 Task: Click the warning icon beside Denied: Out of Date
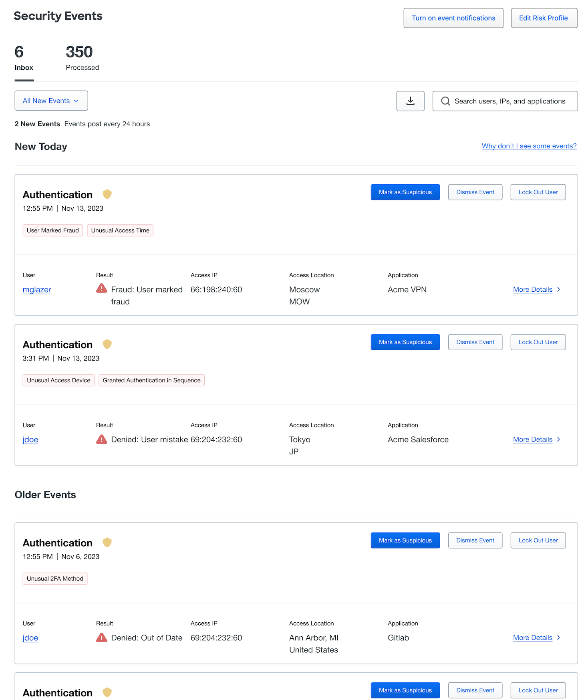pos(101,637)
